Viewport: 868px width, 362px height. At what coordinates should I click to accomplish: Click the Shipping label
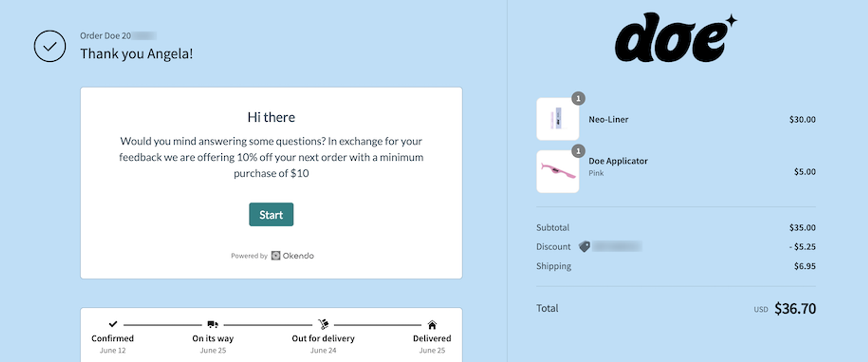pos(553,266)
